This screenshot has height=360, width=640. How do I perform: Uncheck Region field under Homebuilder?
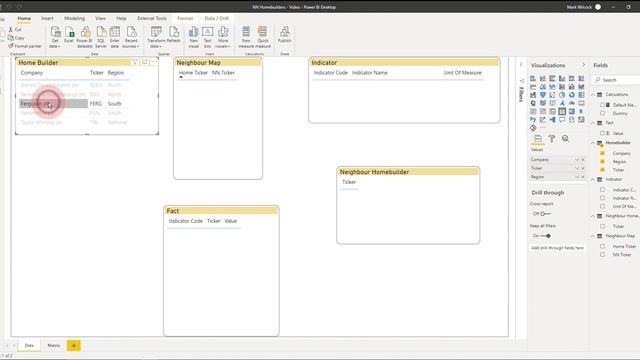pos(602,162)
